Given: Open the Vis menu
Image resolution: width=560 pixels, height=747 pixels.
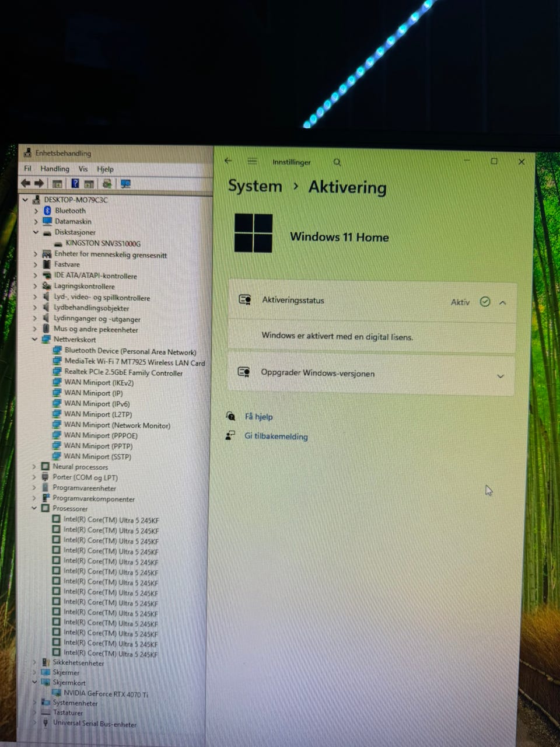Looking at the screenshot, I should pos(83,169).
